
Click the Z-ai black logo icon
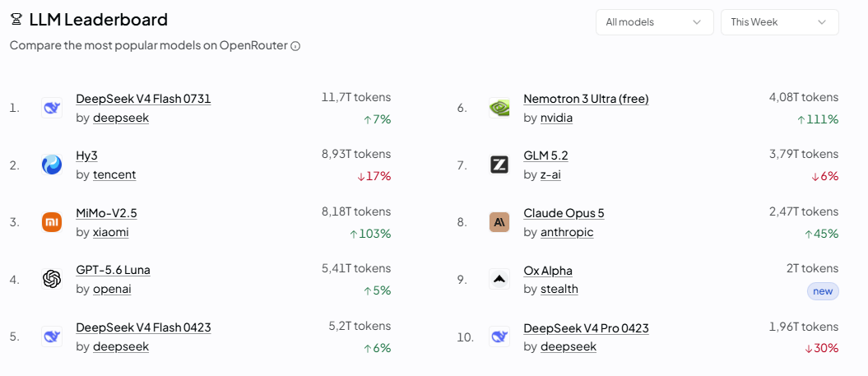(x=499, y=165)
